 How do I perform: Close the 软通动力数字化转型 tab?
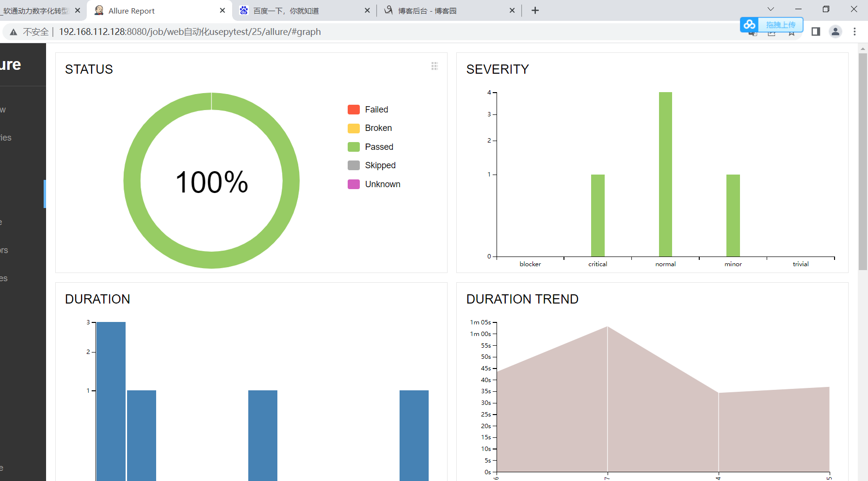click(x=78, y=10)
